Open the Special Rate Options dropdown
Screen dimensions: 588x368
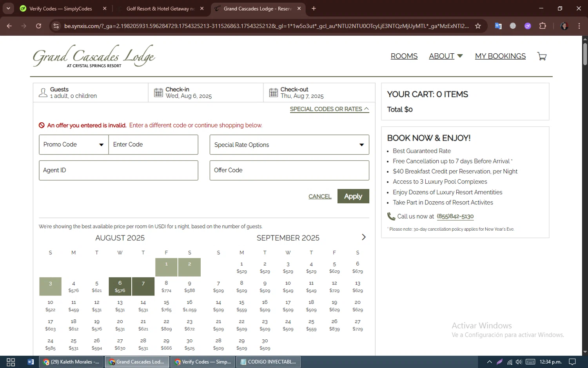click(x=289, y=144)
